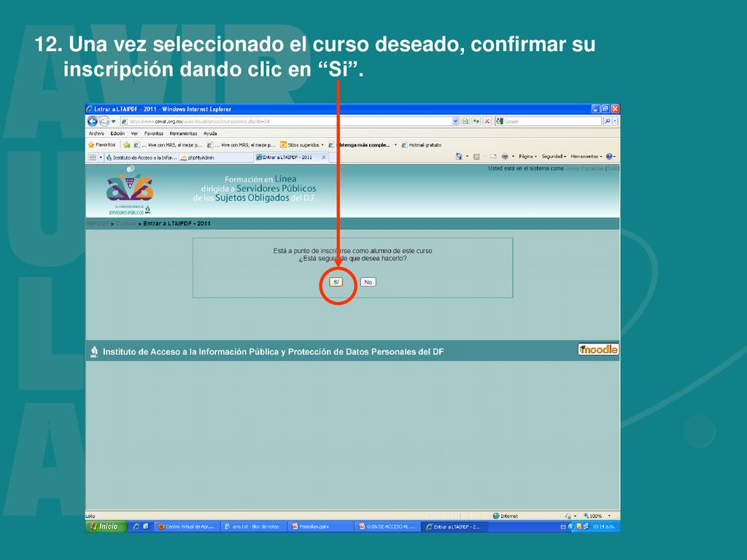Click the Internet zone globe icon

[496, 516]
